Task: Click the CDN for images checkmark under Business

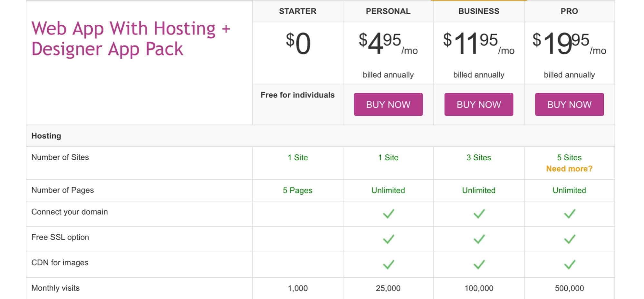Action: pyautogui.click(x=479, y=265)
